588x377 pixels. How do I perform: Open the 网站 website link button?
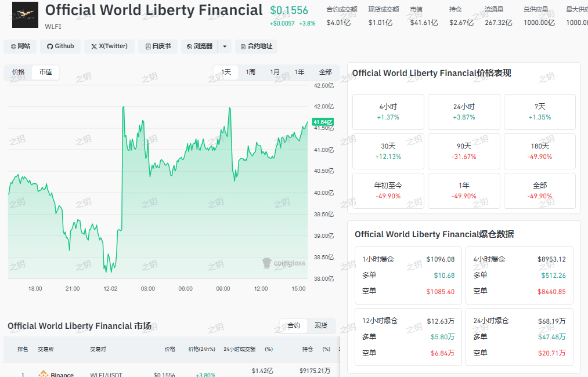[x=20, y=46]
